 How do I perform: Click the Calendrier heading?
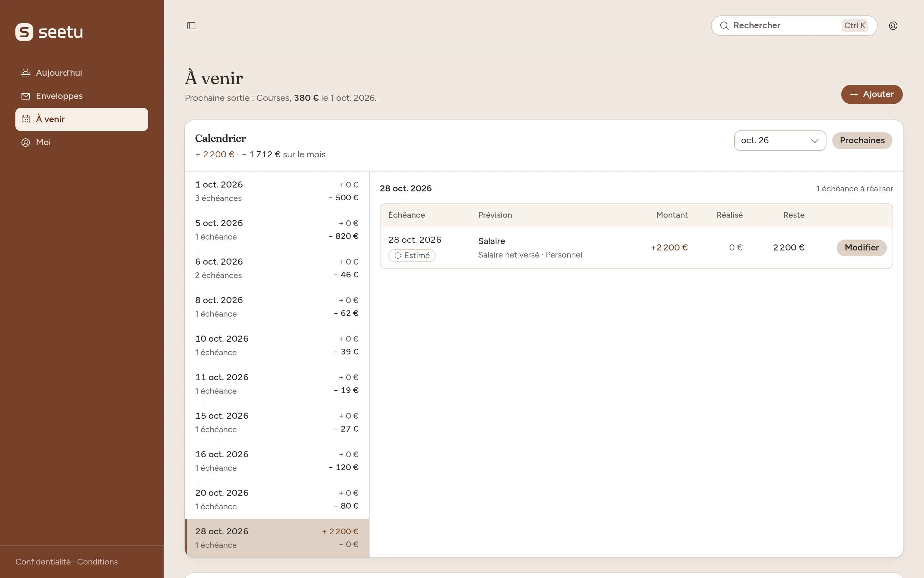pos(220,138)
